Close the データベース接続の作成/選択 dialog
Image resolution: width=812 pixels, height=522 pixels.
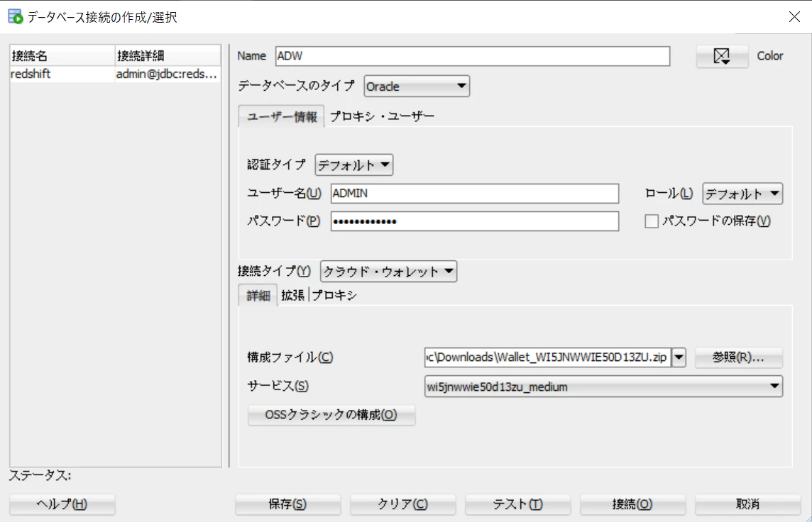[x=794, y=16]
